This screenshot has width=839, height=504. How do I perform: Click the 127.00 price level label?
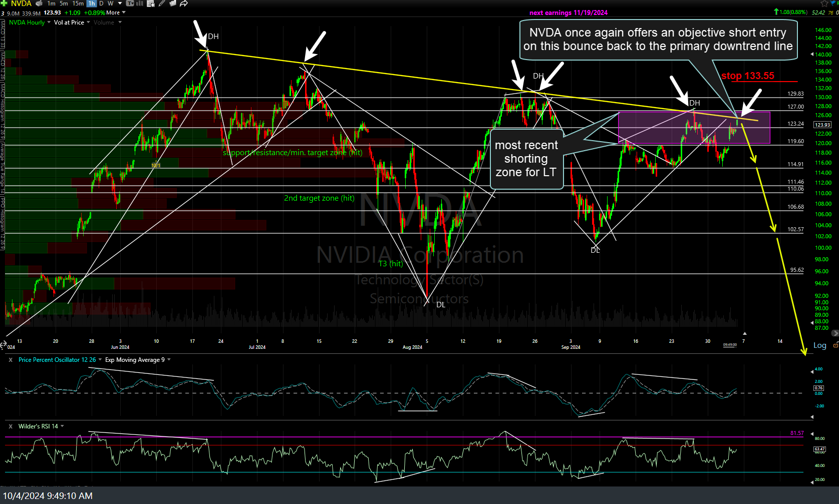[795, 107]
